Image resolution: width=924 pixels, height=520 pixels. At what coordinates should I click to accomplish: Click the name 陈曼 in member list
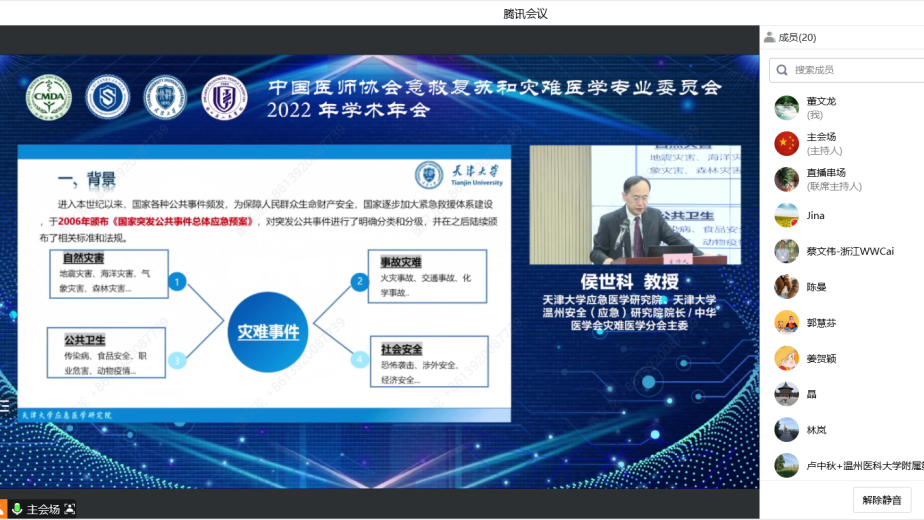(x=816, y=287)
